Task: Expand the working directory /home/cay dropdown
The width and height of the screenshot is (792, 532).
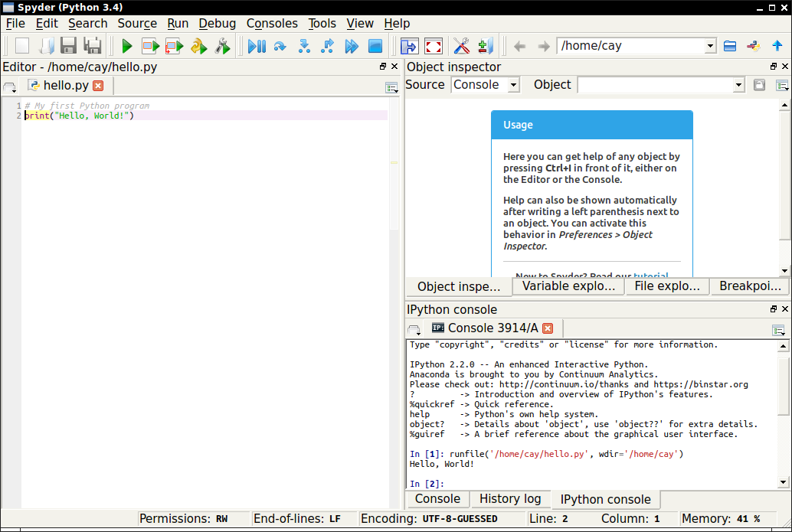Action: tap(710, 45)
